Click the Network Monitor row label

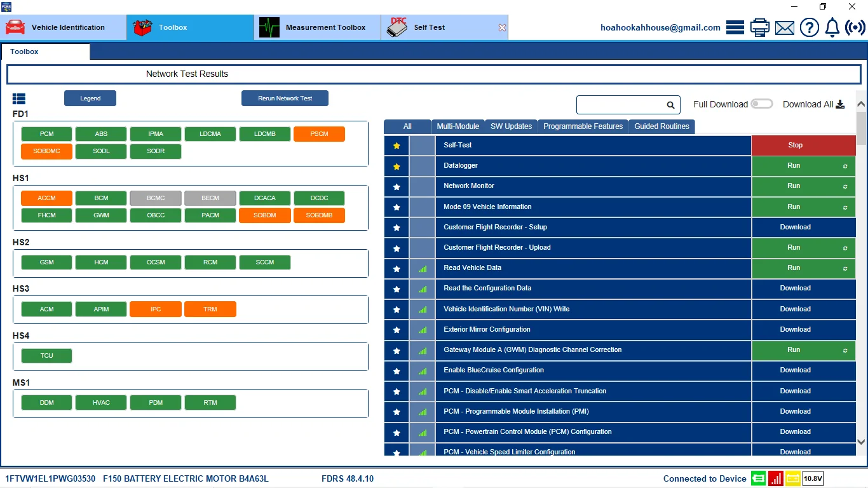pos(469,186)
